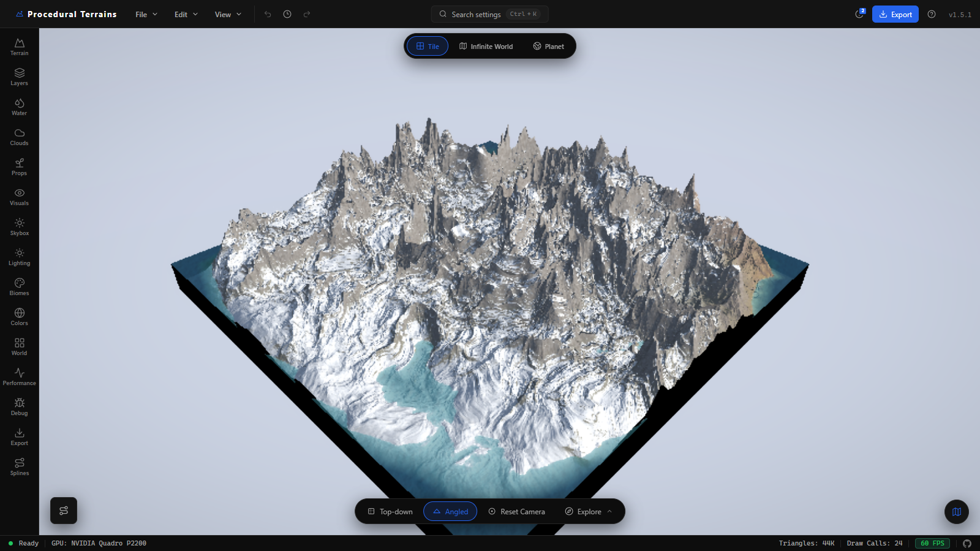Open the Export panel in sidebar
Image resolution: width=980 pixels, height=551 pixels.
19,437
